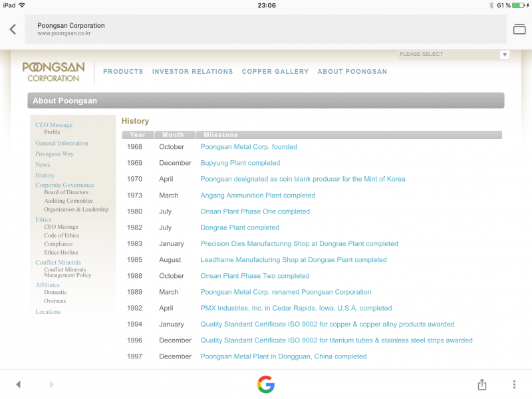Tap the bottom back navigation arrow
Screen dimensions: 532x399
click(x=18, y=384)
